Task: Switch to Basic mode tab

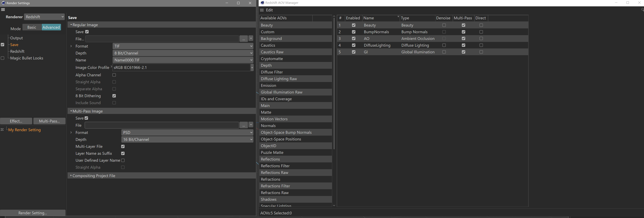Action: tap(32, 27)
